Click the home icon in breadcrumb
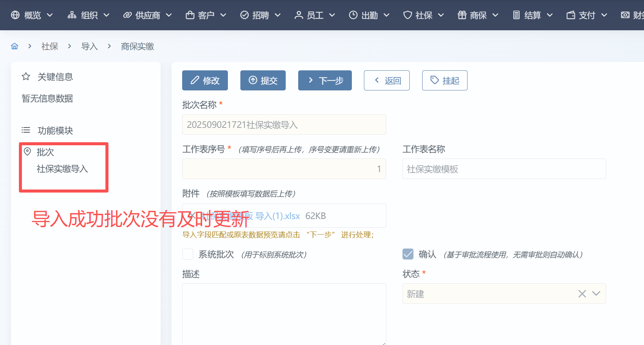Viewport: 644px width, 345px height. pos(15,46)
